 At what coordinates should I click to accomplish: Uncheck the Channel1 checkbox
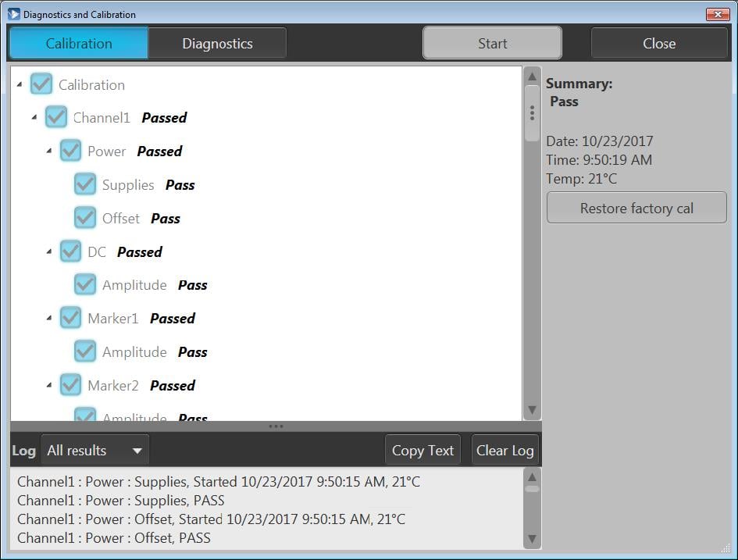click(56, 117)
